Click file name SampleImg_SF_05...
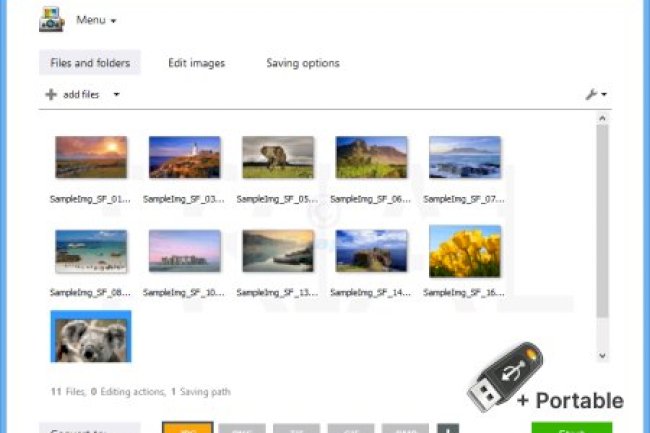 [x=277, y=199]
